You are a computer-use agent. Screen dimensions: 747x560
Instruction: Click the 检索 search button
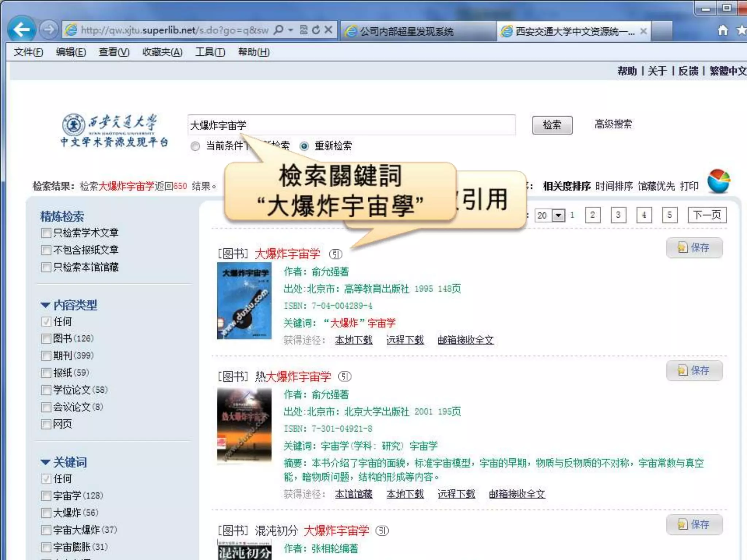552,125
